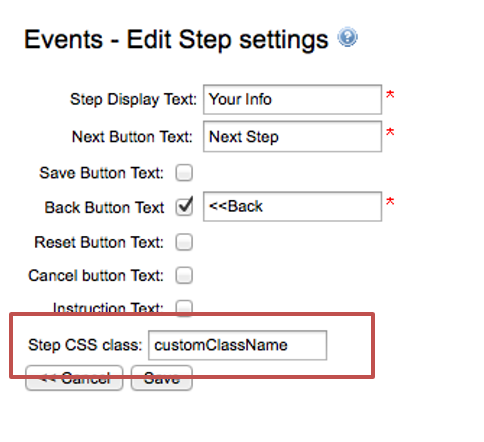Uncheck the Back Button Text checkbox

(x=184, y=207)
